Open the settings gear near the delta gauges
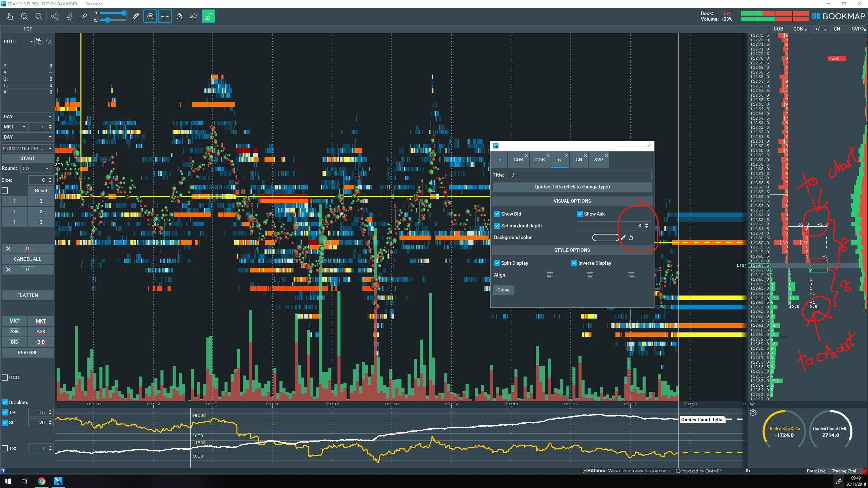The height and width of the screenshot is (488, 868). click(753, 413)
